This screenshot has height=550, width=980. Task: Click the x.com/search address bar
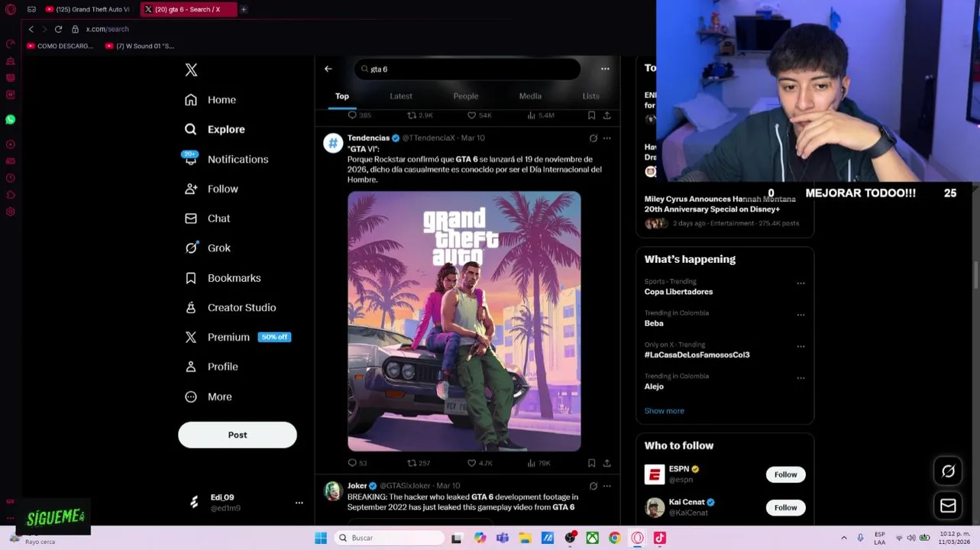coord(107,29)
